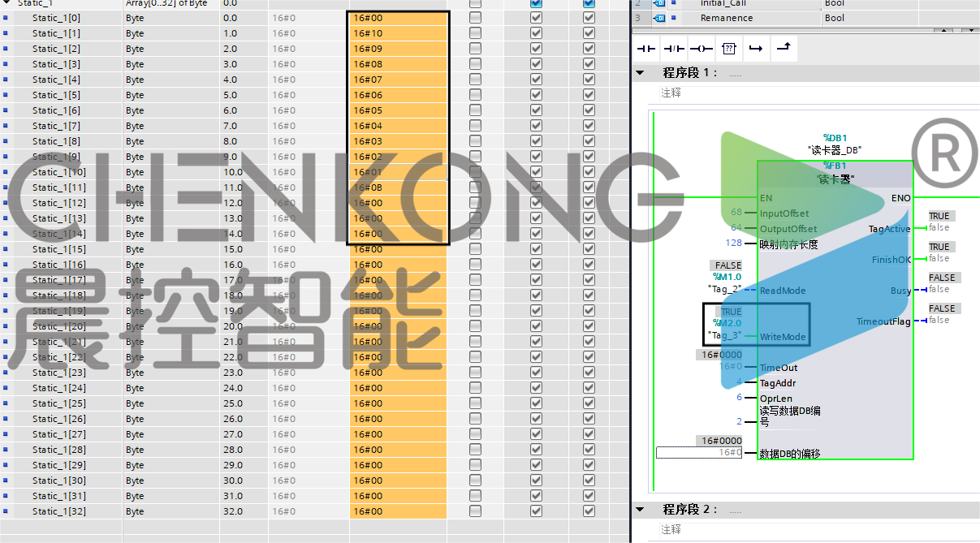The image size is (980, 543).
Task: Click the blue square icon for Static_1[16]
Action: [x=6, y=265]
